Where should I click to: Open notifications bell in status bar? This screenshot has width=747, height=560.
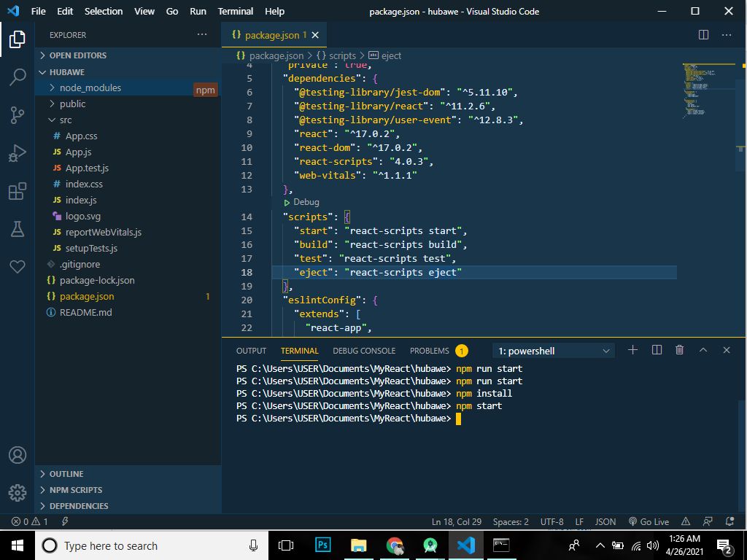pyautogui.click(x=729, y=521)
